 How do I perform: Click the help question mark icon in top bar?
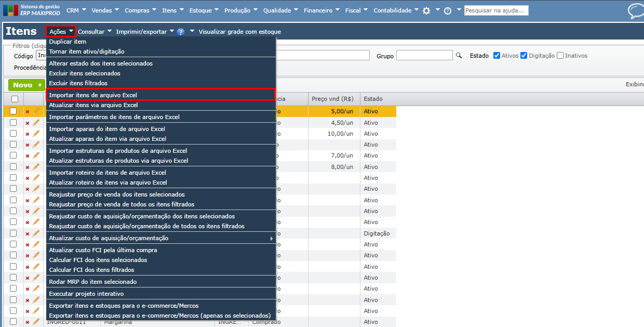[x=448, y=11]
